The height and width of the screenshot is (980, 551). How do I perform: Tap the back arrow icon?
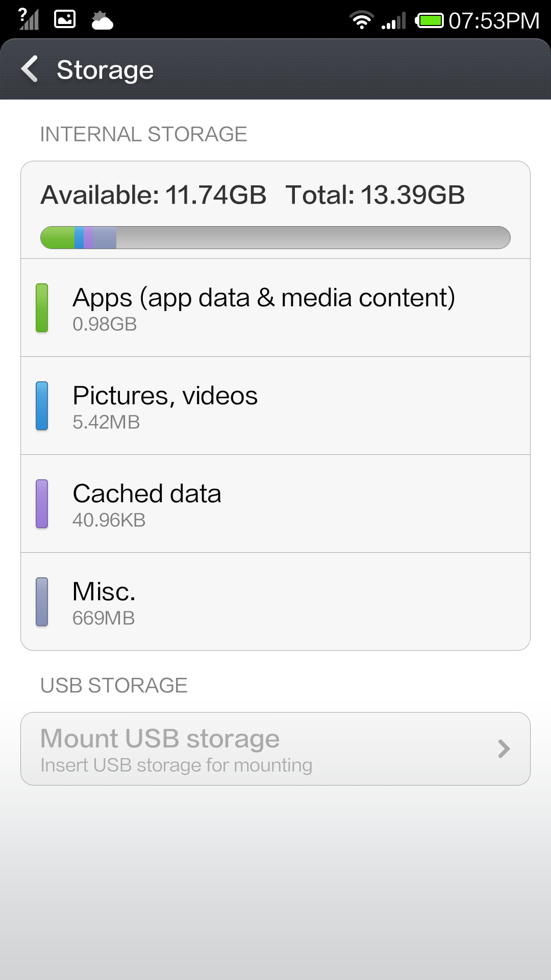click(x=30, y=69)
